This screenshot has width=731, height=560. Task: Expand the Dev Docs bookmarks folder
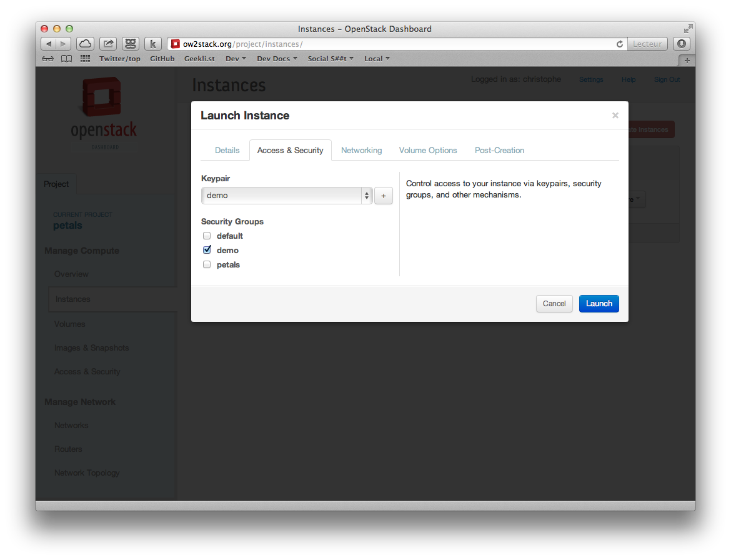click(x=277, y=59)
